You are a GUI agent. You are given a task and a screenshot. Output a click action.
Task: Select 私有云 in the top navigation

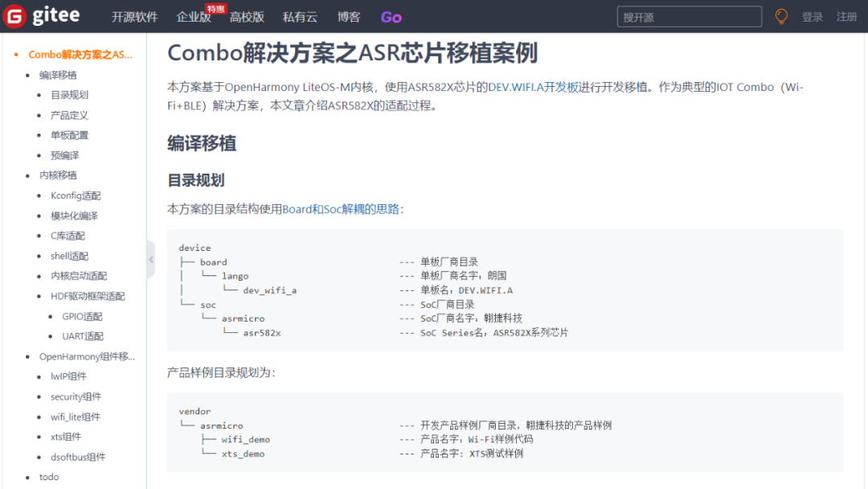pyautogui.click(x=300, y=16)
